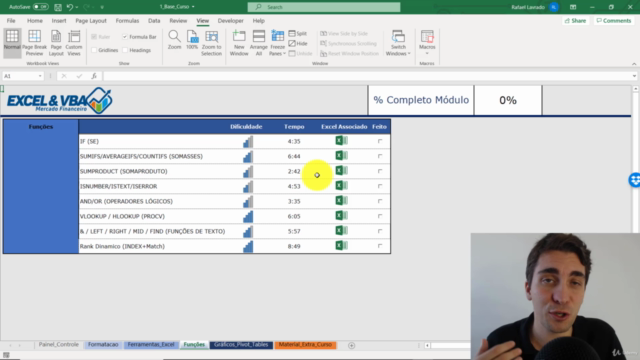Toggle the Headings checkbox

coord(125,50)
